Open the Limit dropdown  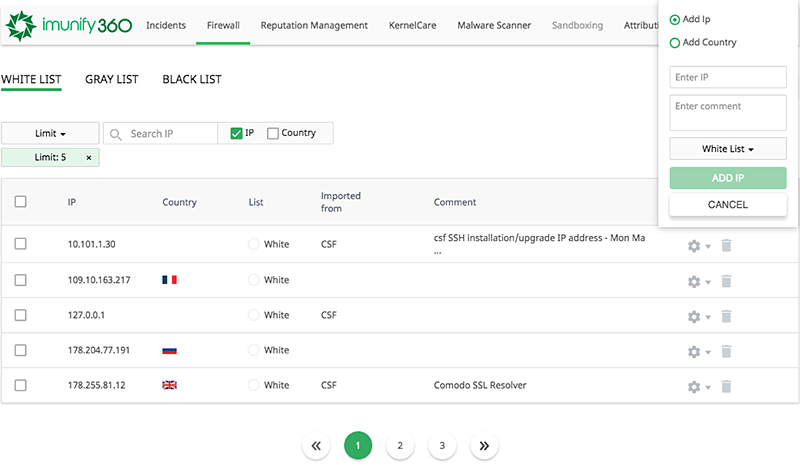click(50, 133)
